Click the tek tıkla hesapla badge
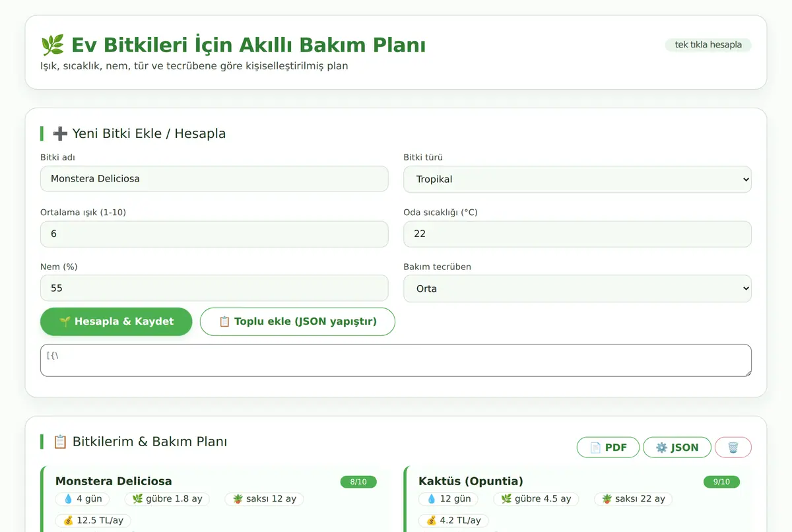This screenshot has height=532, width=792. 708,45
